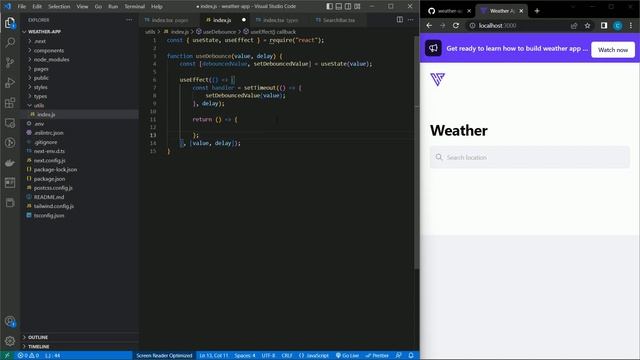The height and width of the screenshot is (360, 640).
Task: Open the Search view in activity bar
Action: tap(10, 42)
